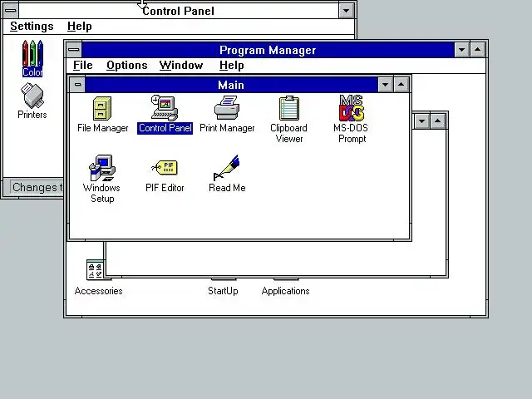The width and height of the screenshot is (532, 399).
Task: Open the Color crayons icon in Control Panel
Action: point(32,53)
